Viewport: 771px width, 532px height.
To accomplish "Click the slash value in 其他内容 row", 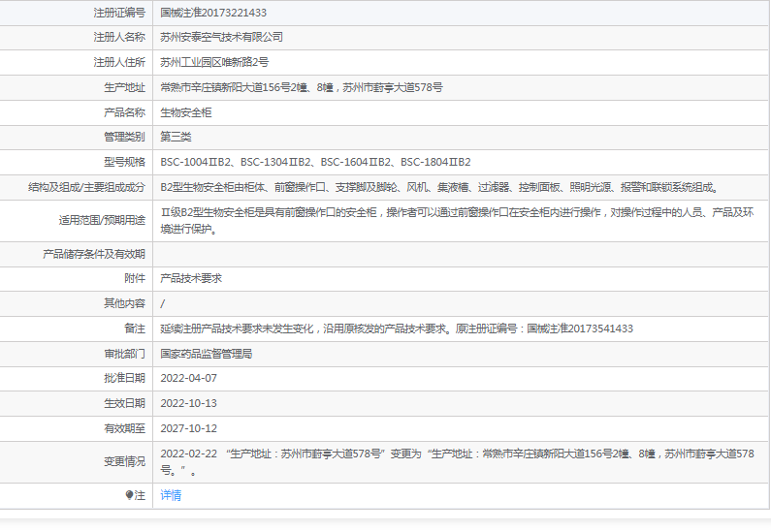I will [x=163, y=303].
